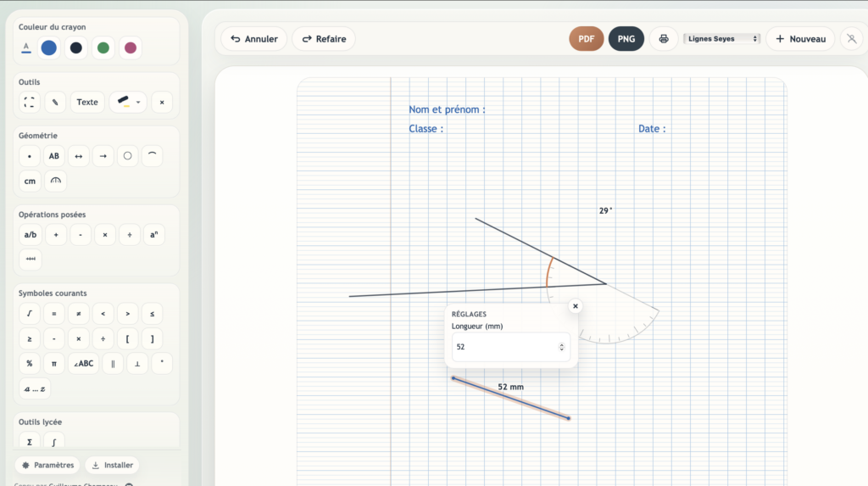
Task: Select the arc geometry tool
Action: click(x=153, y=156)
